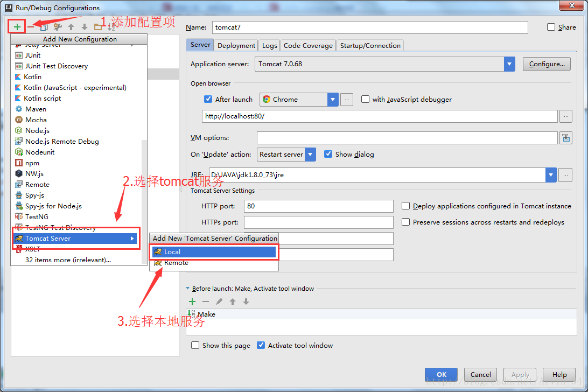The height and width of the screenshot is (392, 588).
Task: Click ellipsis button beside localhost URL field
Action: click(566, 116)
